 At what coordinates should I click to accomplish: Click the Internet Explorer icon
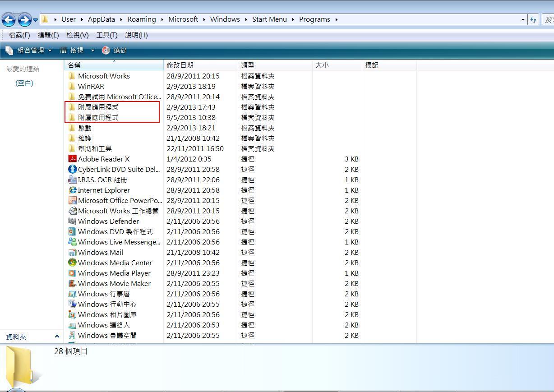[72, 190]
